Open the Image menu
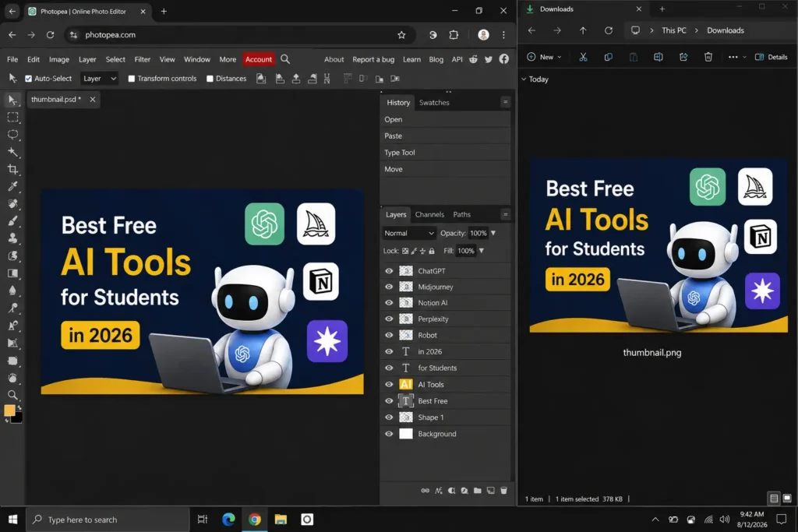Image resolution: width=798 pixels, height=532 pixels. coord(59,59)
